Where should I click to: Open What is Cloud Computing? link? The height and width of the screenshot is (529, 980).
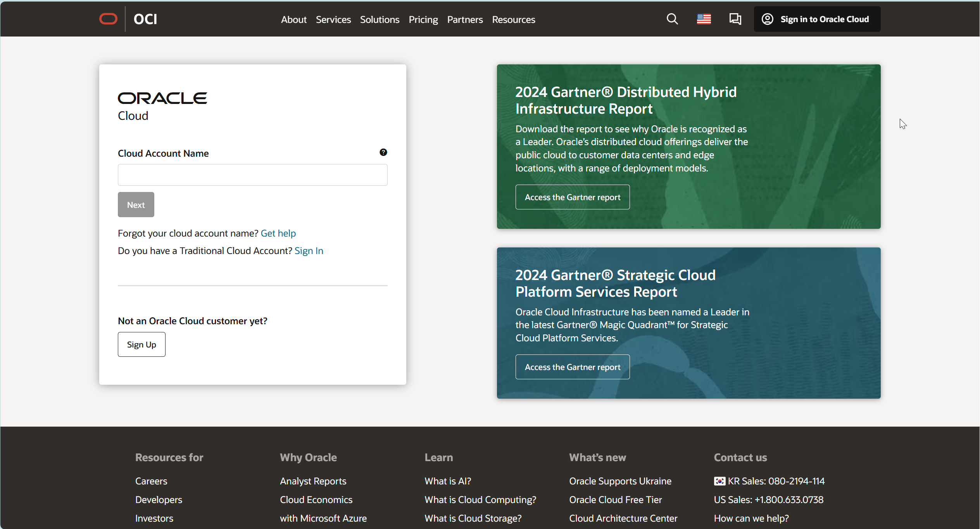pos(480,500)
